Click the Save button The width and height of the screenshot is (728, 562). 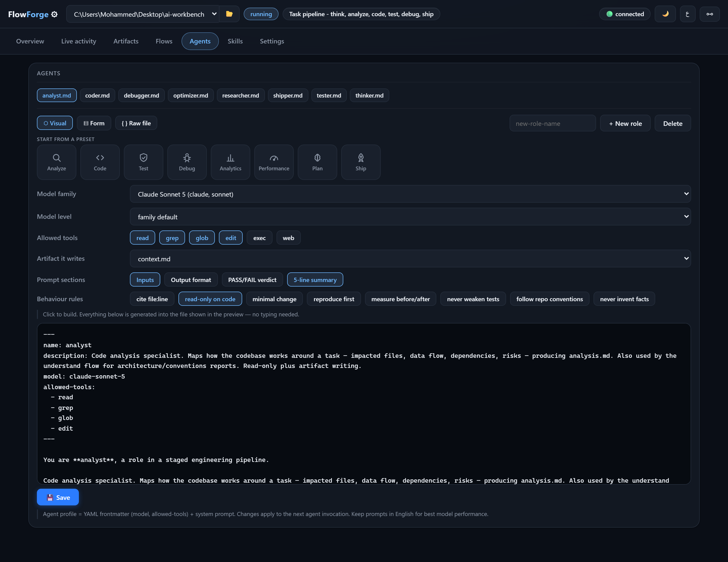pyautogui.click(x=58, y=497)
